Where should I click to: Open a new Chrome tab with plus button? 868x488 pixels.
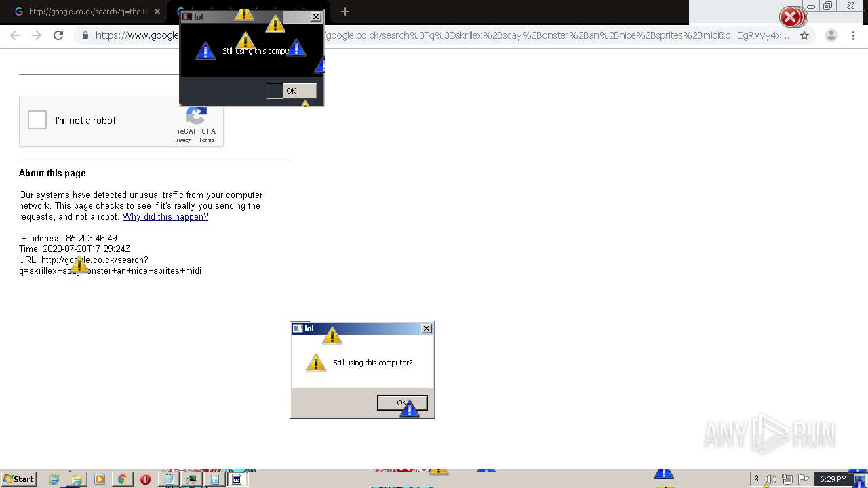(345, 12)
